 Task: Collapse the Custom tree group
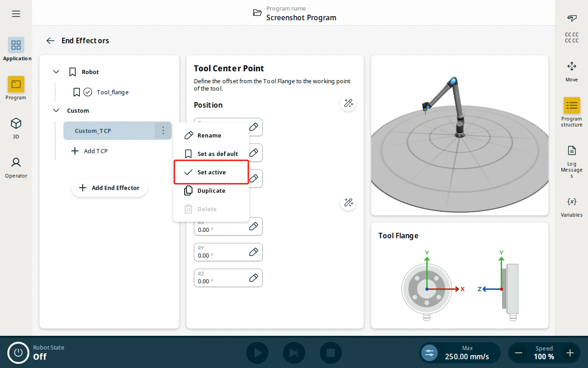tap(56, 110)
